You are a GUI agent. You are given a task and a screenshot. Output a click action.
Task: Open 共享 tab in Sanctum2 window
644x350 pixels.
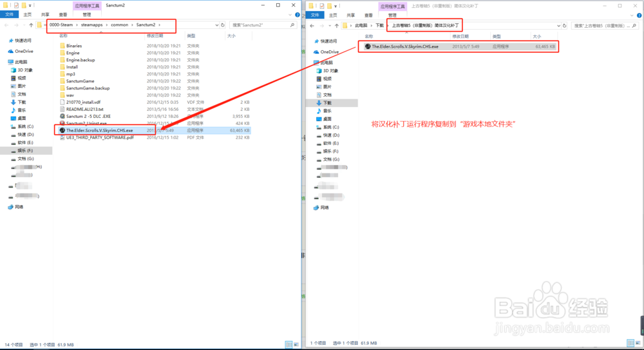click(x=45, y=15)
